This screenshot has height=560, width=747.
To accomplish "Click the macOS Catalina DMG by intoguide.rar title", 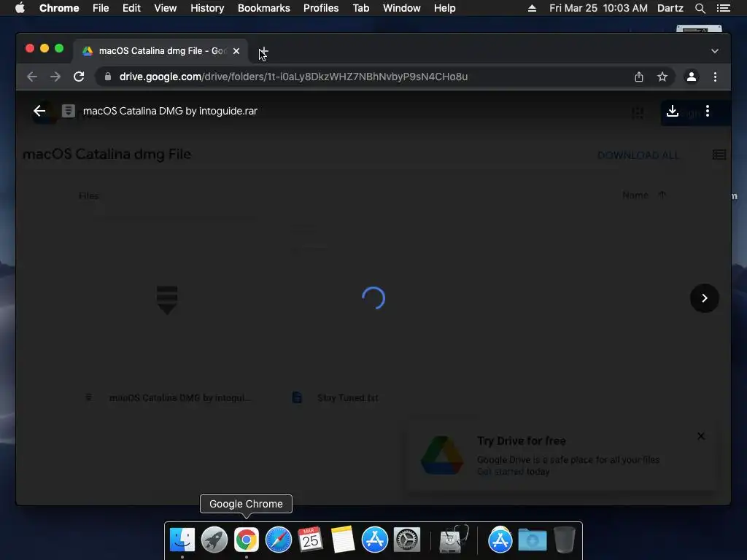I will pyautogui.click(x=170, y=111).
